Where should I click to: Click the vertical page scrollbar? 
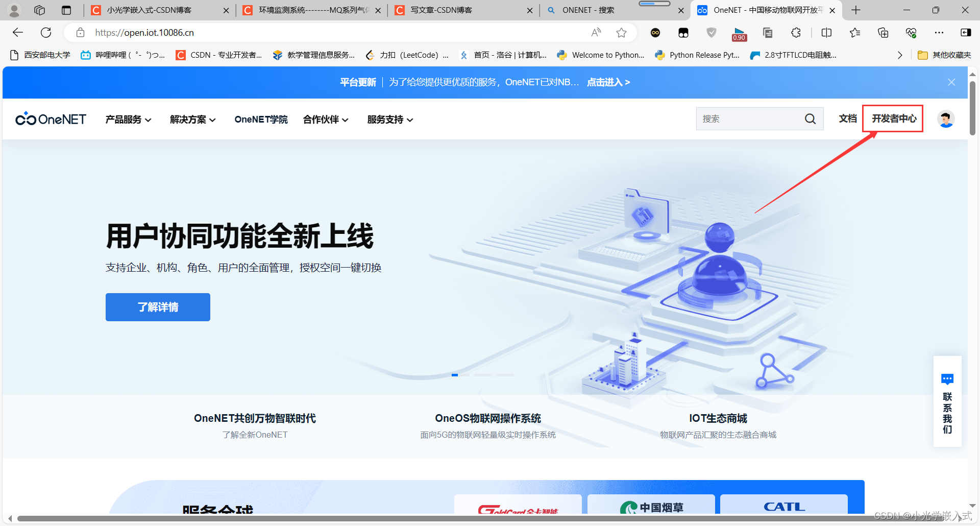coord(972,107)
